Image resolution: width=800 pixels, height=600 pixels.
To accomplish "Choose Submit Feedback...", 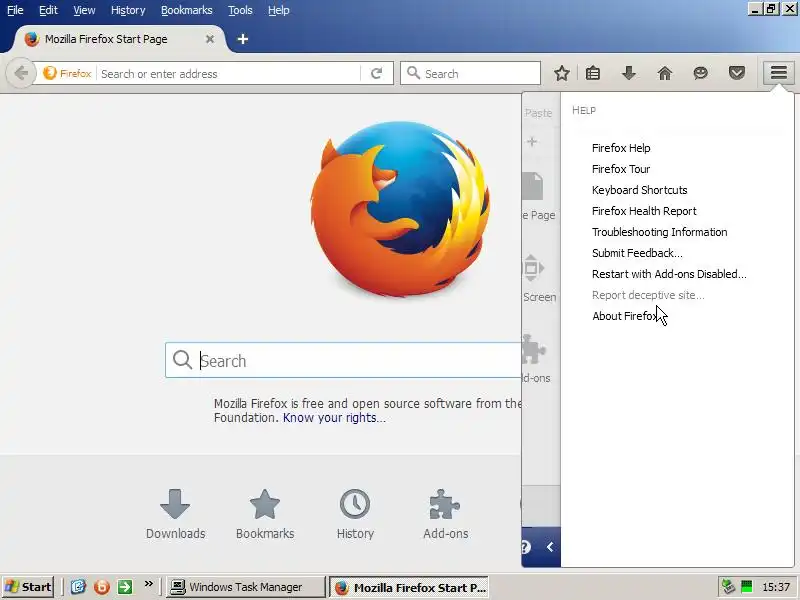I will click(637, 253).
